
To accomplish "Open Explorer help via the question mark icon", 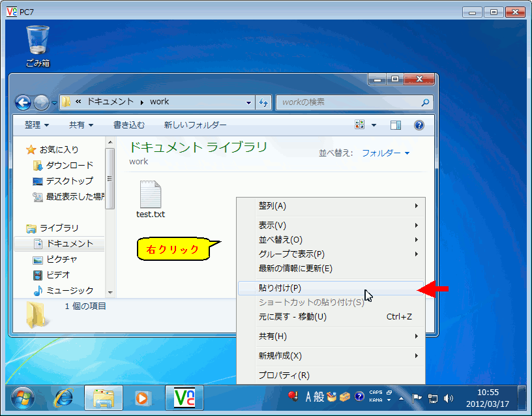I will click(x=419, y=125).
